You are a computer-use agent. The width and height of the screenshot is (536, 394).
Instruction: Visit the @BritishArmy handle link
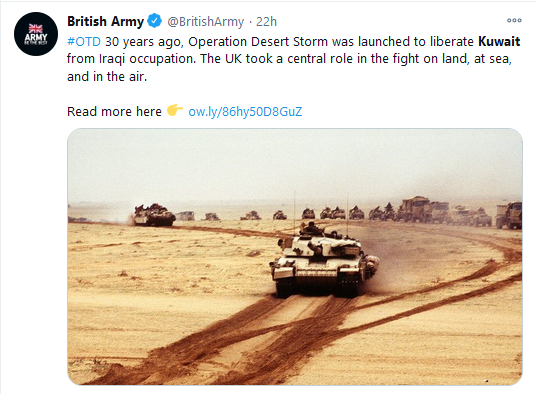[205, 22]
